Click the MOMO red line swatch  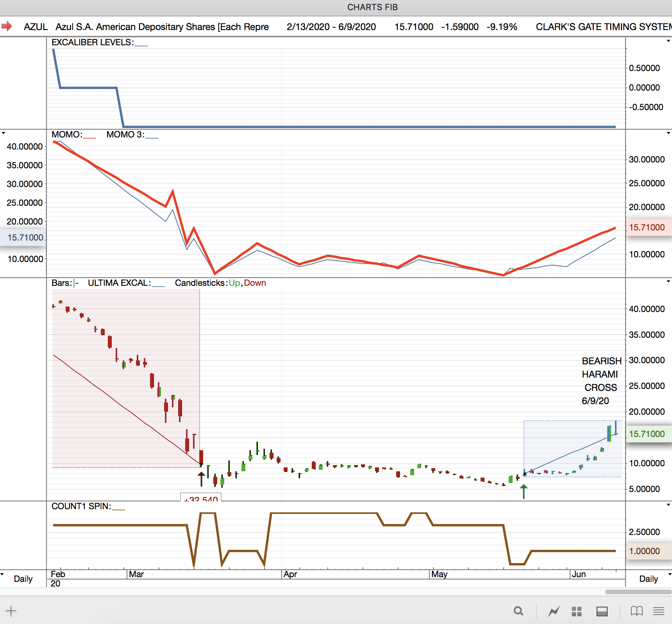point(89,138)
